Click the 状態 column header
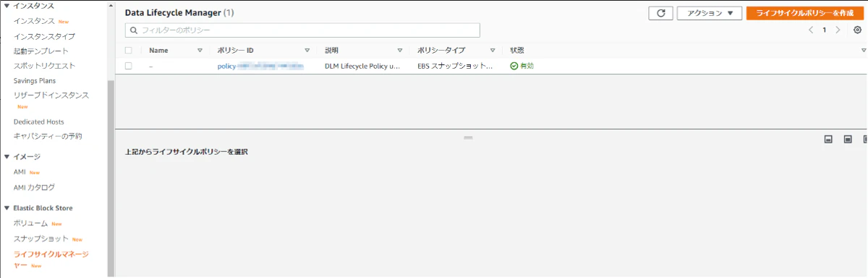Screen dimensions: 868x278 pyautogui.click(x=517, y=51)
